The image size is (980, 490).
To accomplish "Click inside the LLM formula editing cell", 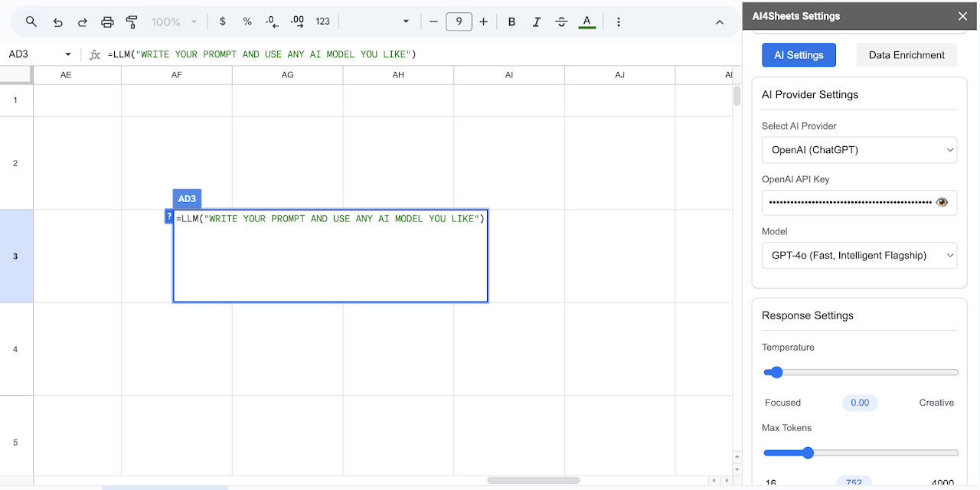I will [x=331, y=256].
